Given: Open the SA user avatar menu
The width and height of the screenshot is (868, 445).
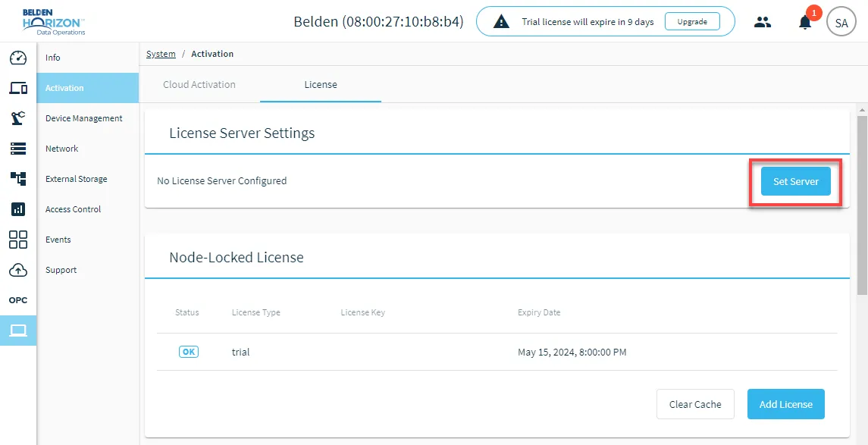Looking at the screenshot, I should 841,23.
